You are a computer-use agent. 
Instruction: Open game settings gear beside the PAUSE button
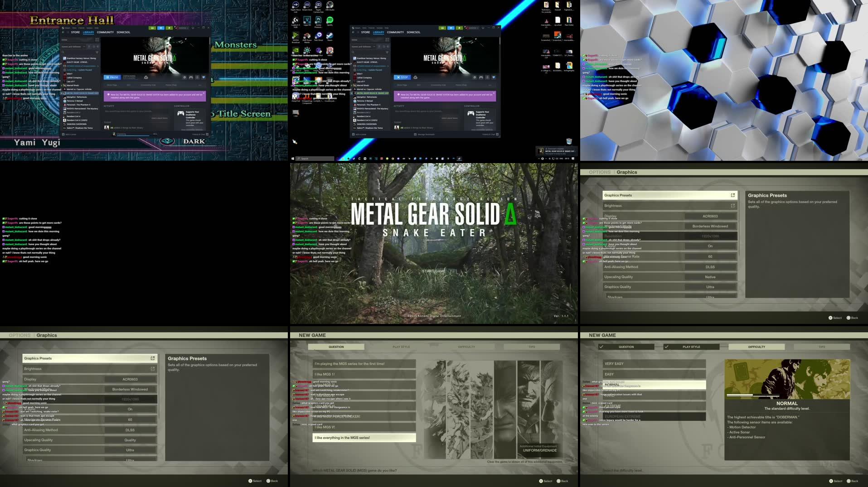[184, 77]
